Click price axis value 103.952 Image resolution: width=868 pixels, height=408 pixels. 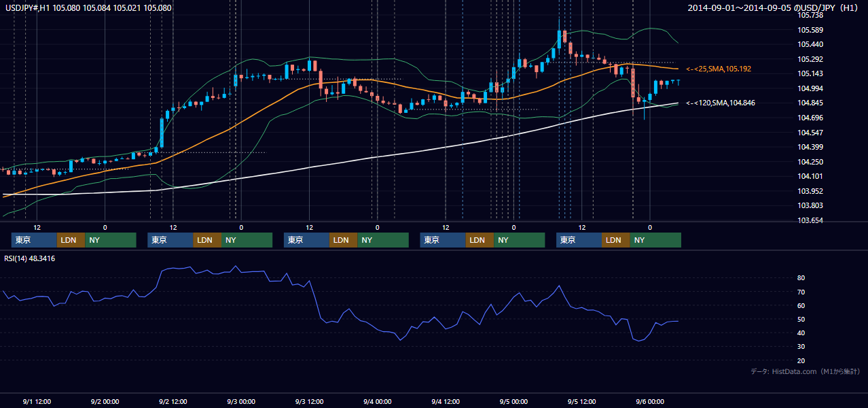pyautogui.click(x=810, y=191)
